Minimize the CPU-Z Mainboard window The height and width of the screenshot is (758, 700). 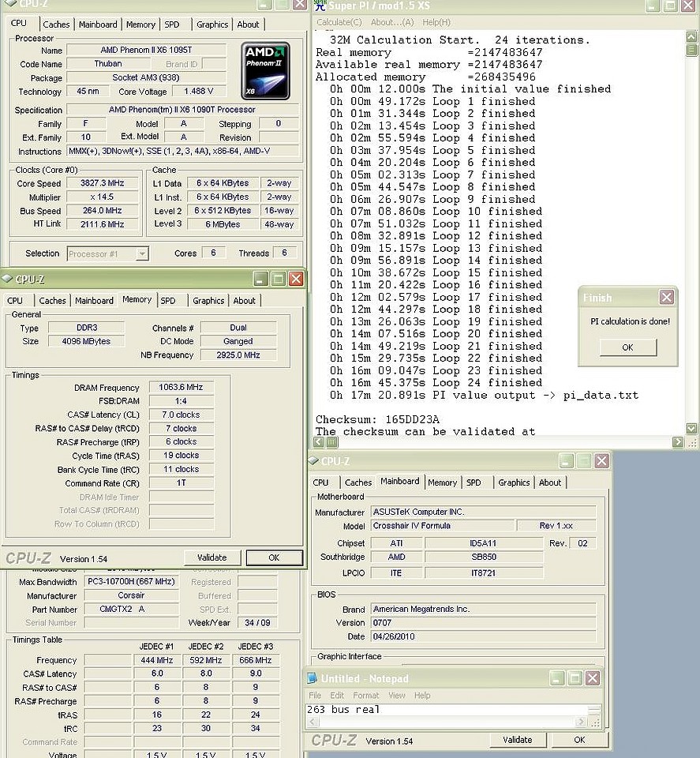click(x=566, y=460)
